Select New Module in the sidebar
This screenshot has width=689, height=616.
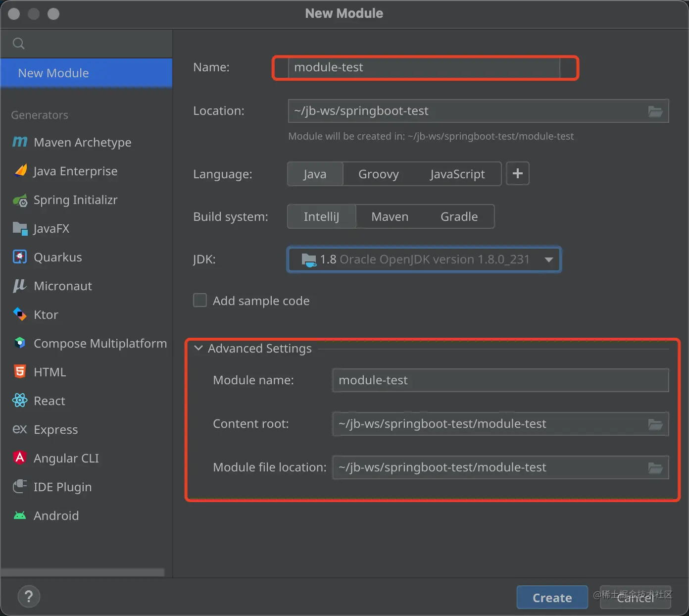[x=87, y=73]
